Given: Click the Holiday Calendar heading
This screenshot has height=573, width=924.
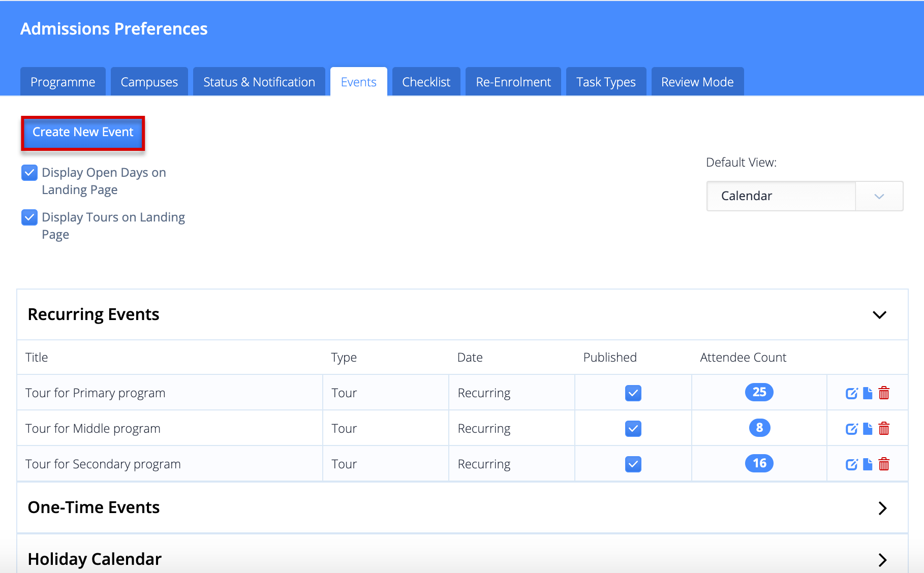Looking at the screenshot, I should point(95,559).
